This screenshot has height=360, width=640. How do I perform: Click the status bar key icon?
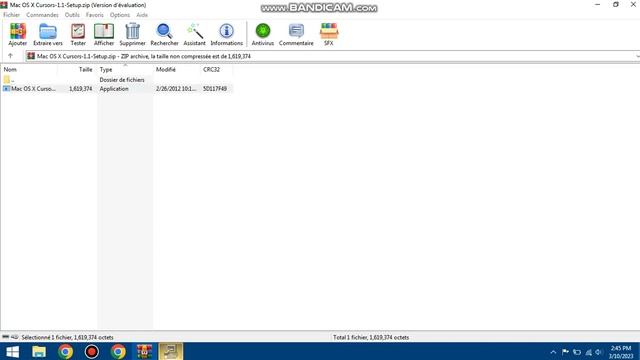click(x=15, y=337)
